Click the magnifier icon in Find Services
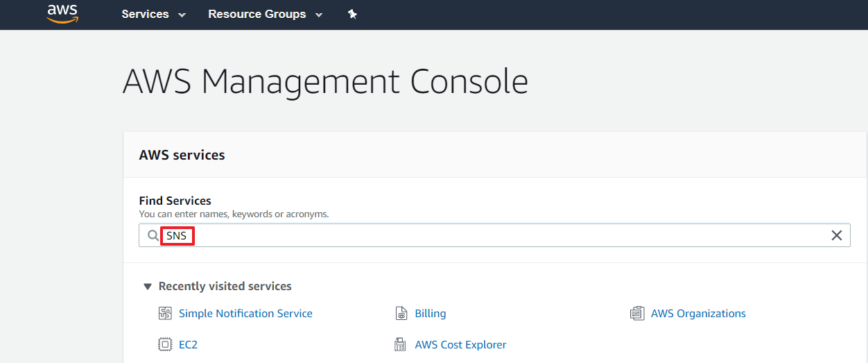Image resolution: width=868 pixels, height=363 pixels. coord(153,236)
